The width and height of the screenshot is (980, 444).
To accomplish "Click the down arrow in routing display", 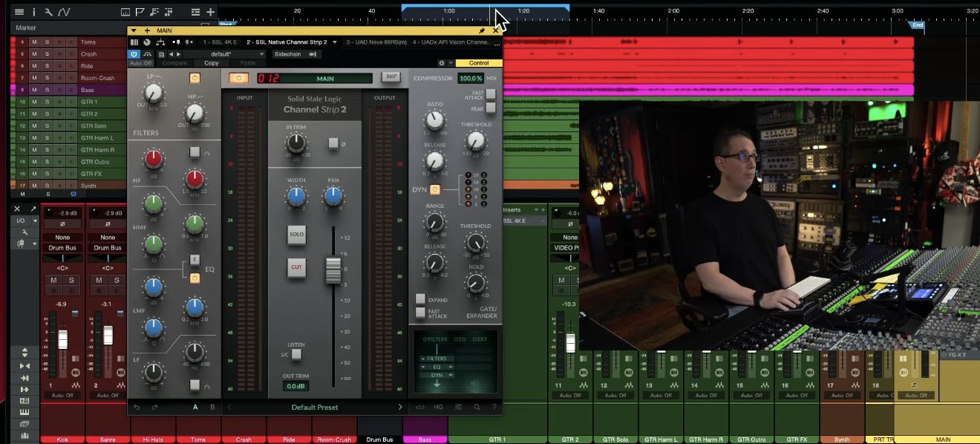I will pos(437,383).
